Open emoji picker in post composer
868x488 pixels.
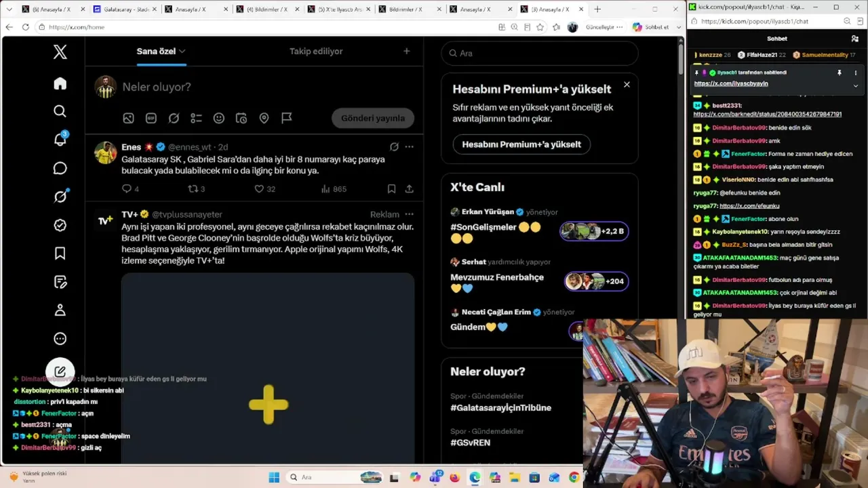218,118
